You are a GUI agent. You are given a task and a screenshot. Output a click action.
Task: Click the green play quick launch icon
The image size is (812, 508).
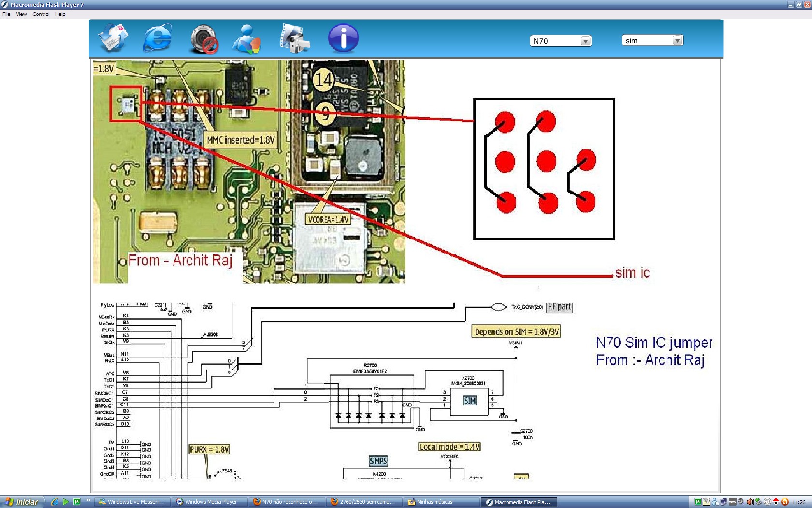coord(66,502)
